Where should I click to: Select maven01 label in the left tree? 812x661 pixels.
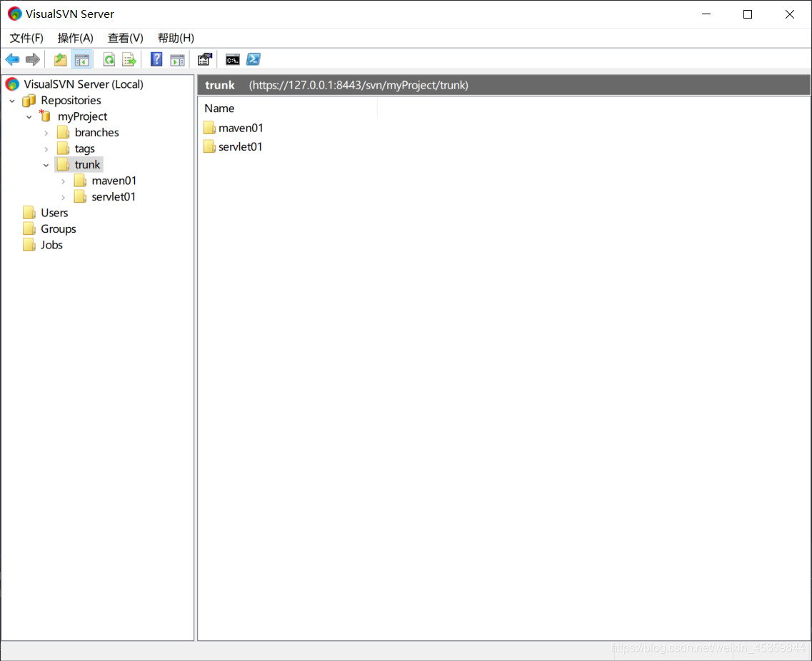114,181
